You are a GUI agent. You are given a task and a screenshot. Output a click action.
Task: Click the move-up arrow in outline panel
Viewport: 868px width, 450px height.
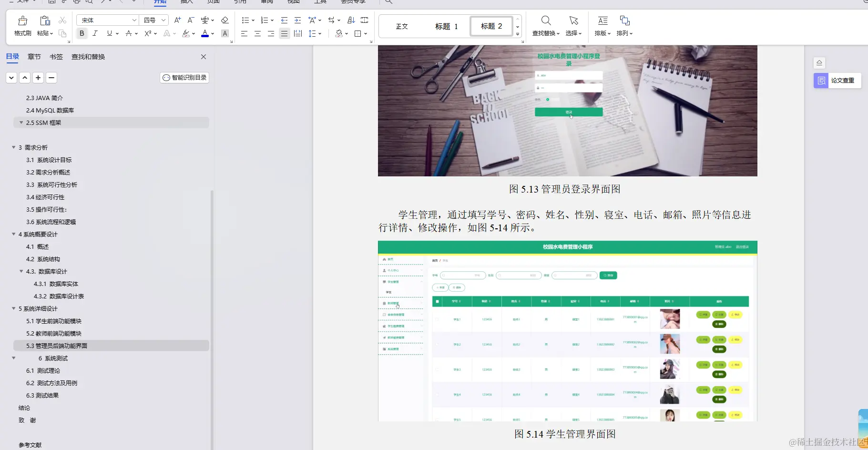25,78
